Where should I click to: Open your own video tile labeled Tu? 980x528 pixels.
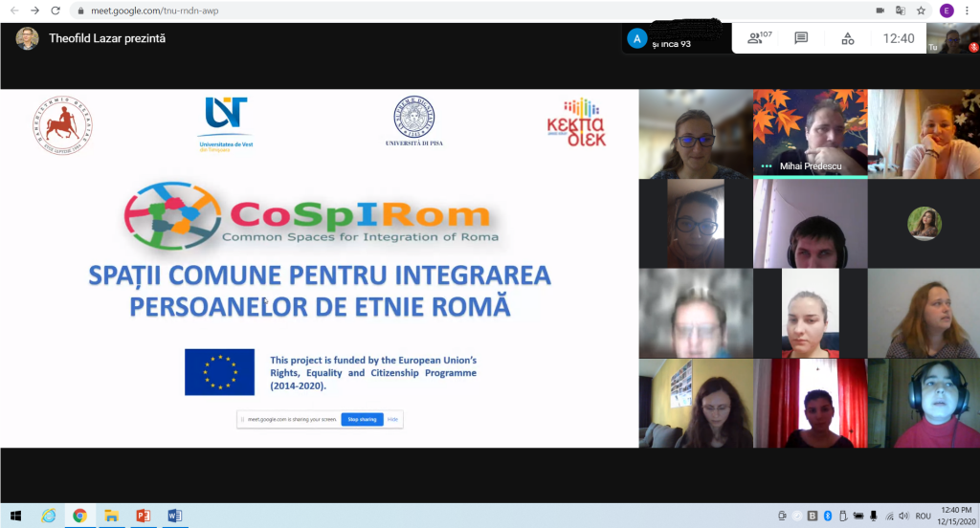click(x=952, y=38)
